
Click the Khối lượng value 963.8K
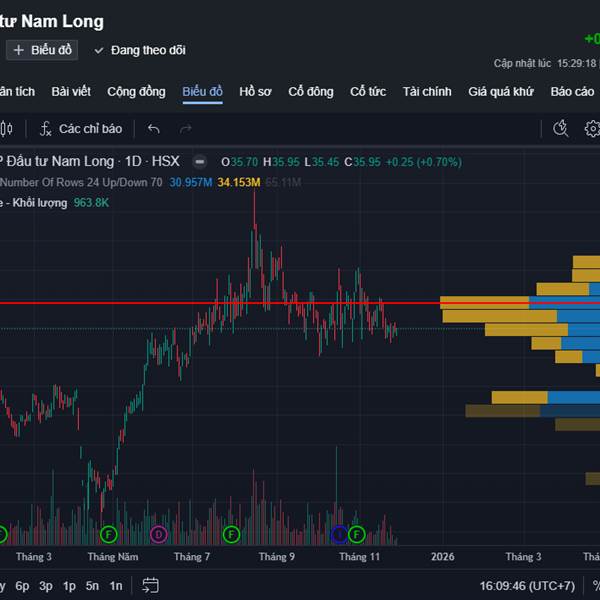point(91,202)
